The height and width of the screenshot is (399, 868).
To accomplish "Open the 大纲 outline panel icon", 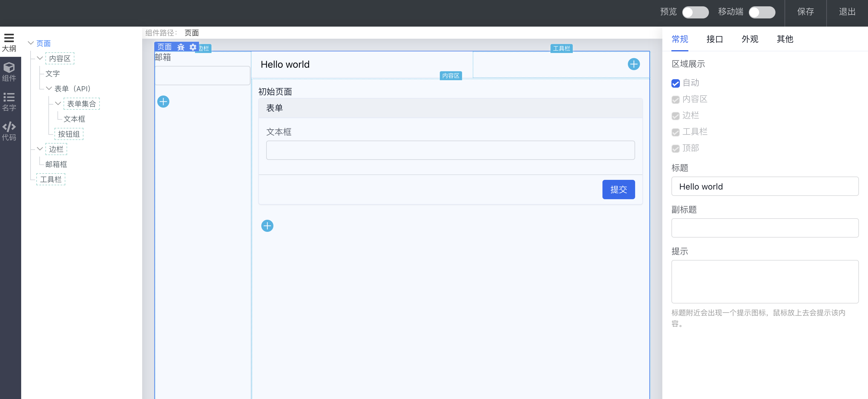I will point(9,42).
